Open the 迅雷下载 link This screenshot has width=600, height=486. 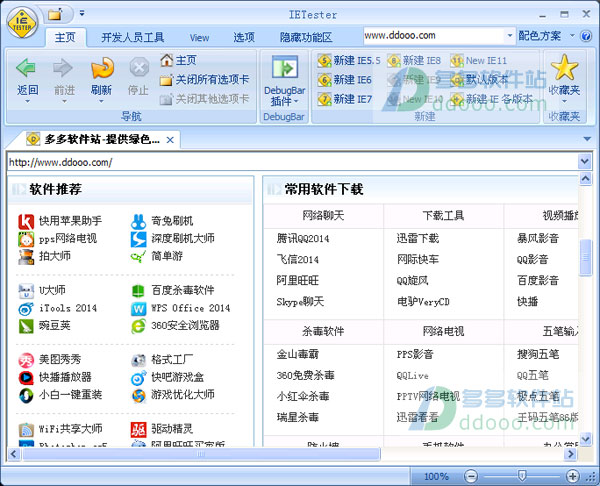tap(417, 239)
